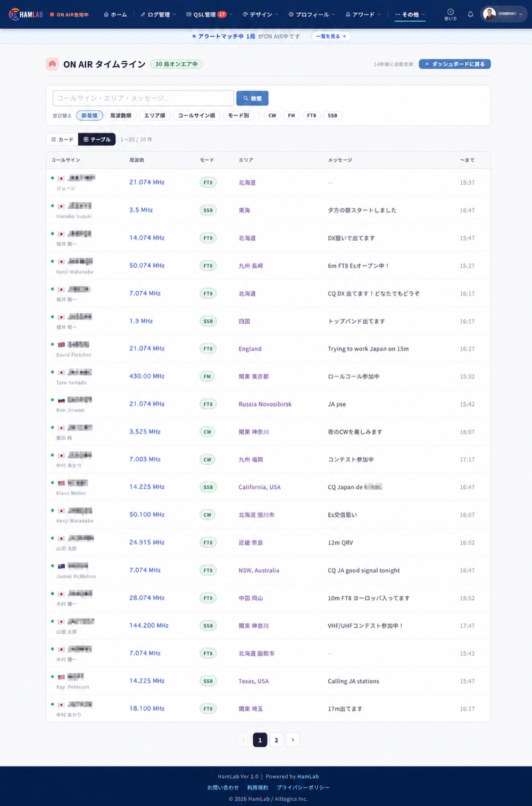Click the ON AIR告知中 status indicator
This screenshot has height=806, width=532.
(x=69, y=14)
